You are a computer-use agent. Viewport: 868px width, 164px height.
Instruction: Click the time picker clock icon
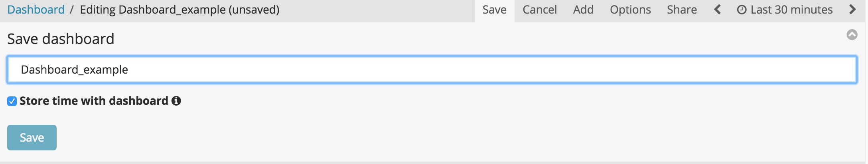click(x=742, y=10)
